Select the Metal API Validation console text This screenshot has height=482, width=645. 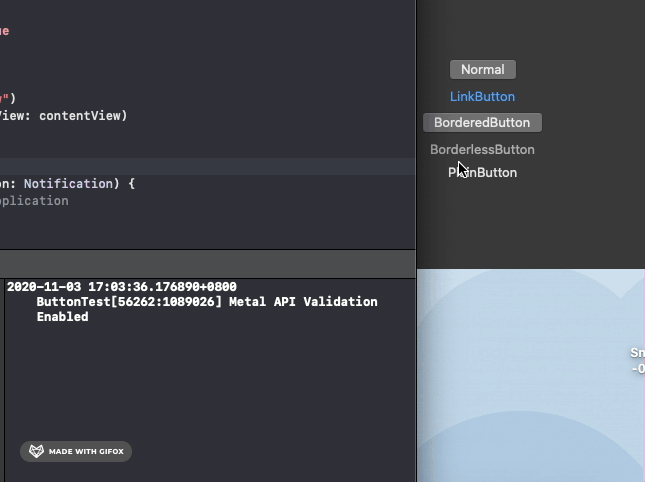(206, 302)
